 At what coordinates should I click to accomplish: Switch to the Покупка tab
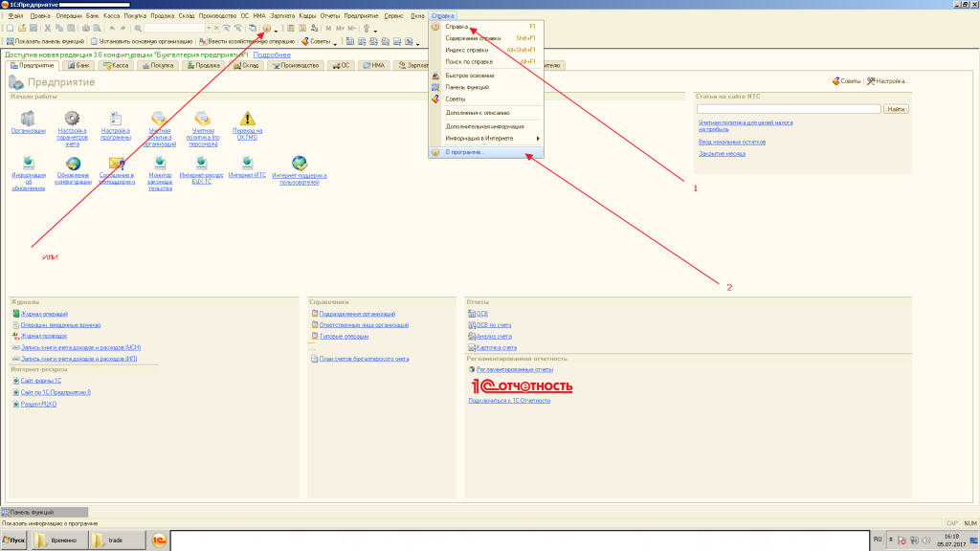(158, 66)
